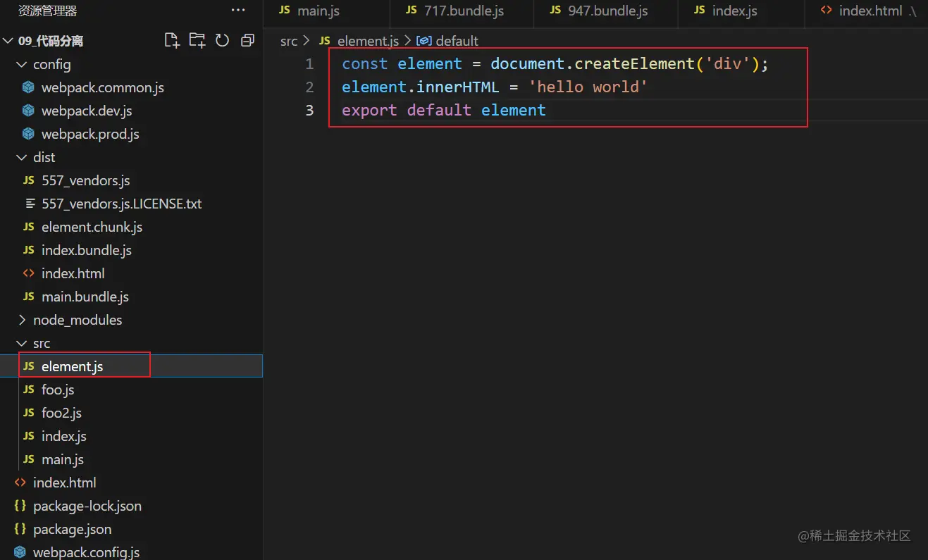Click the JS icon beside 557_vendors.js
928x560 pixels.
28,180
